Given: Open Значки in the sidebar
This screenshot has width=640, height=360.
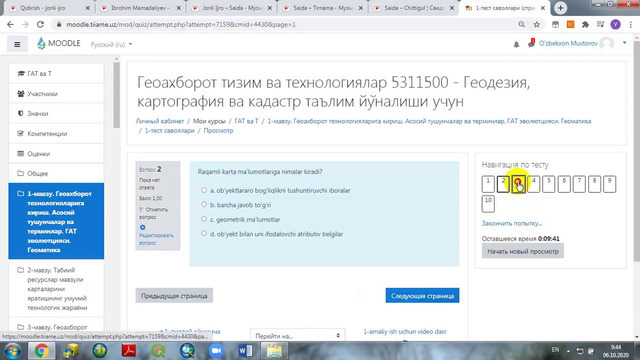Looking at the screenshot, I should 56,113.
